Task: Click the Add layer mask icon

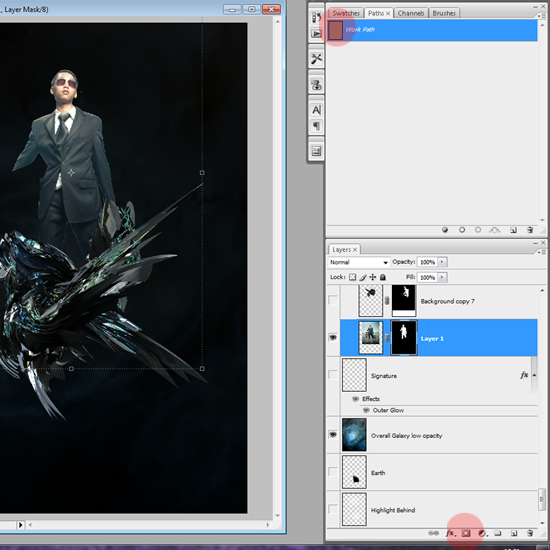Action: (x=466, y=533)
